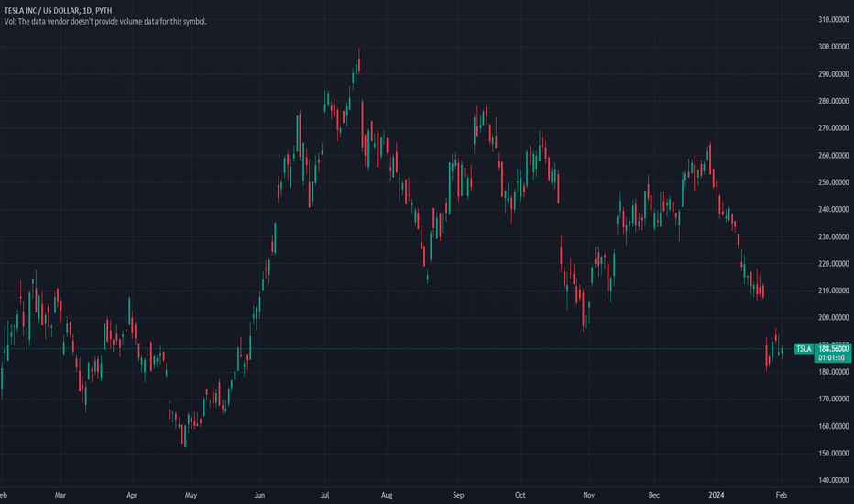The width and height of the screenshot is (854, 504).
Task: Click the 160.00000 price axis label
Action: pos(833,426)
